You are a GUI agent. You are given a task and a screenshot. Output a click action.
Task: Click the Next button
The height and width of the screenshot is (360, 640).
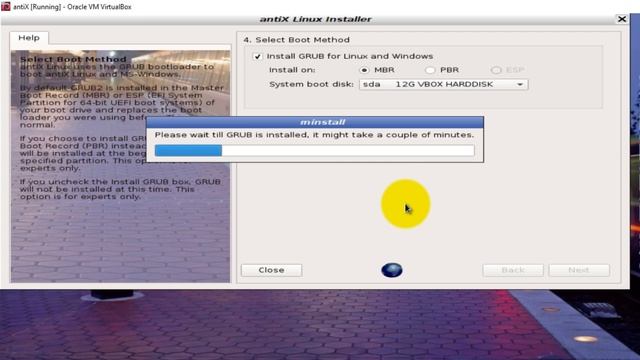coord(579,270)
